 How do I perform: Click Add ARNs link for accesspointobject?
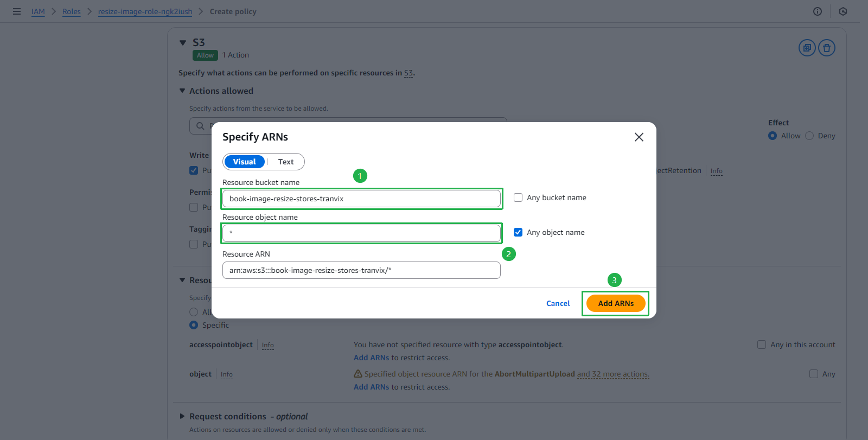371,358
